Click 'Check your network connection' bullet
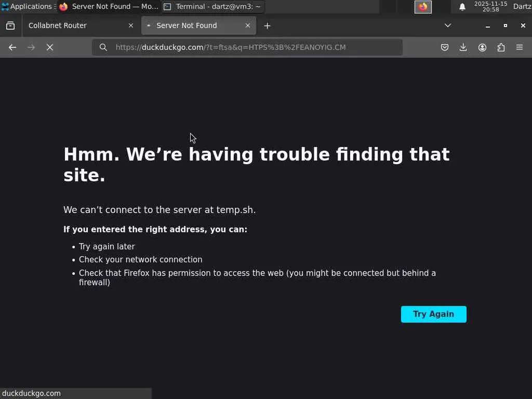Viewport: 532px width, 399px height. pyautogui.click(x=140, y=260)
